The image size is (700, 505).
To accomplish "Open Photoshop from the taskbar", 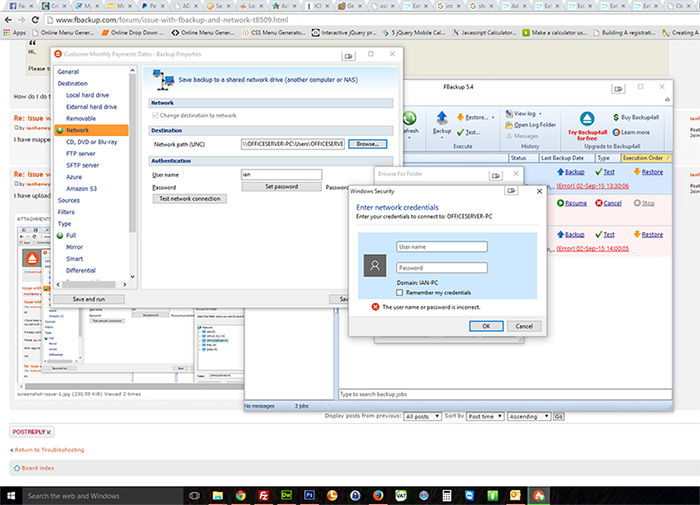I will tap(309, 495).
